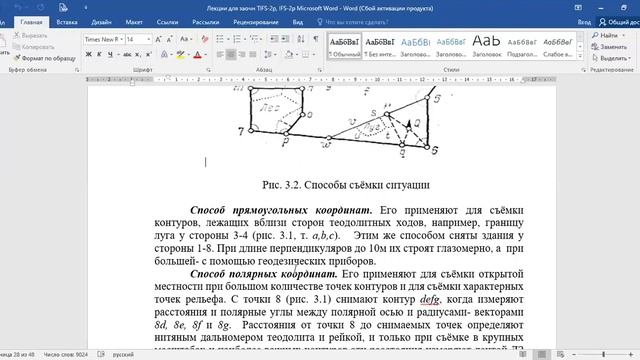Toggle Italic (К) formatting
640x360 pixels.
pos(99,54)
